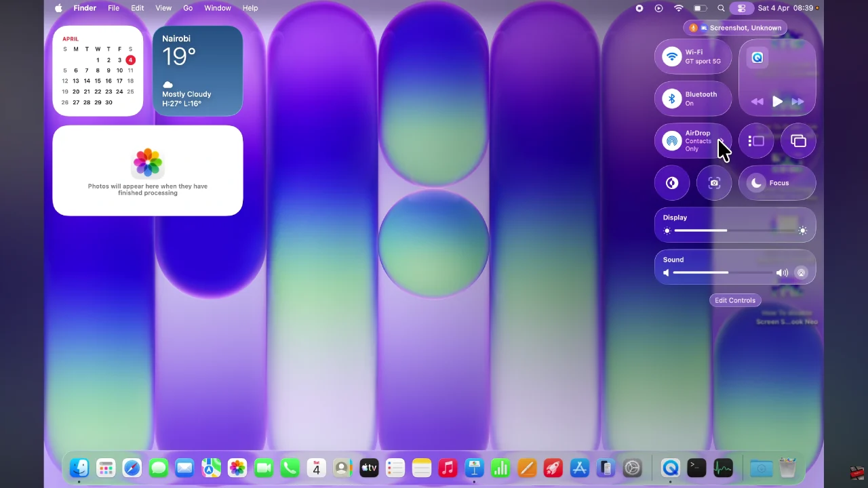
Task: Open the battery status menu
Action: (701, 8)
